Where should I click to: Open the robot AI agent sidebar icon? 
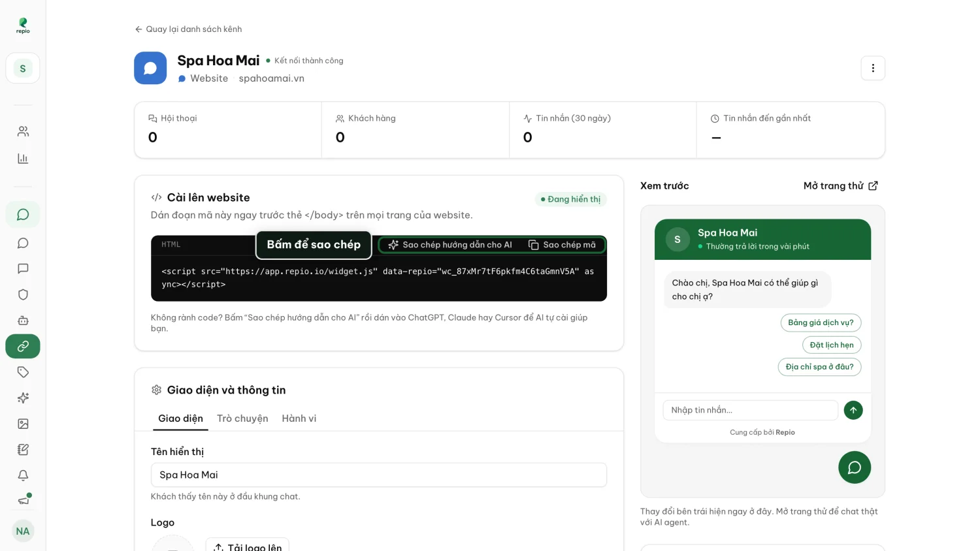23,321
